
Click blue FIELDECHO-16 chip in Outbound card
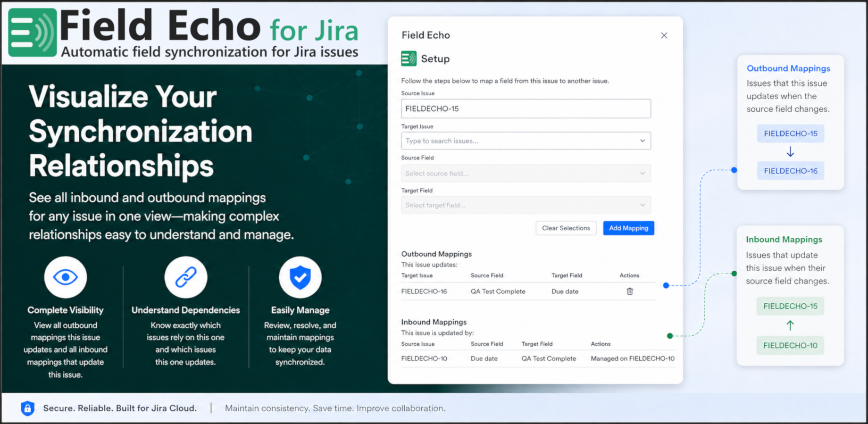pos(791,171)
